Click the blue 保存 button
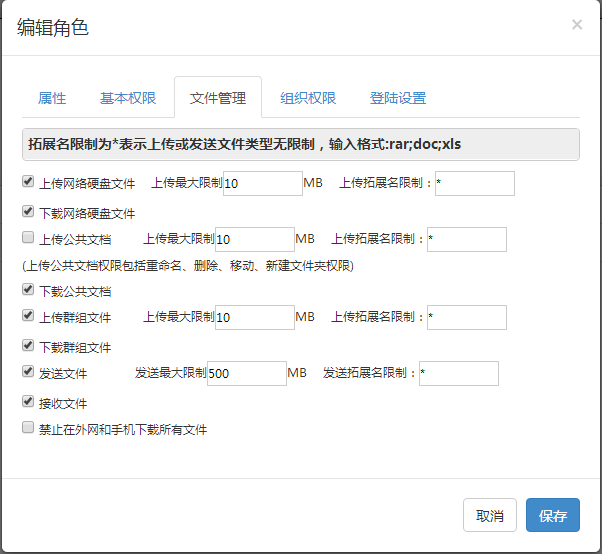The height and width of the screenshot is (554, 602). click(x=553, y=515)
